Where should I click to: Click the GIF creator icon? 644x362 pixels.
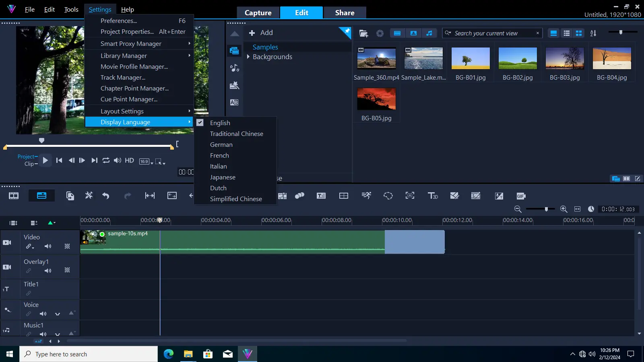click(521, 196)
